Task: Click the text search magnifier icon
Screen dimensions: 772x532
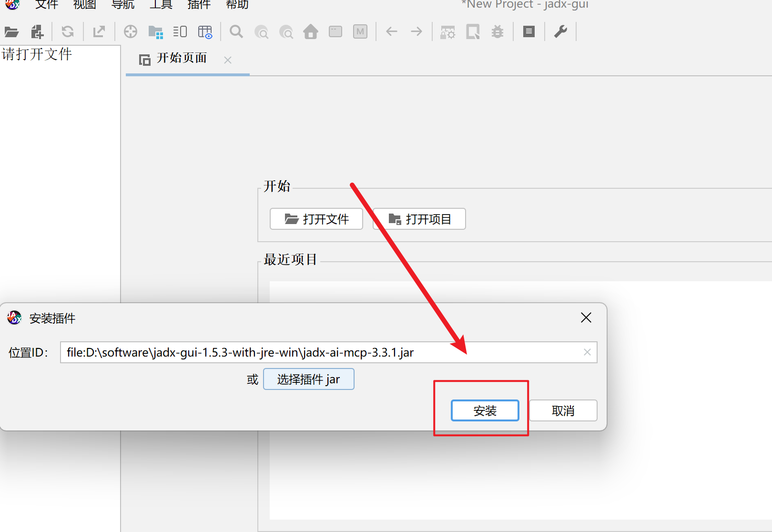Action: coord(236,32)
